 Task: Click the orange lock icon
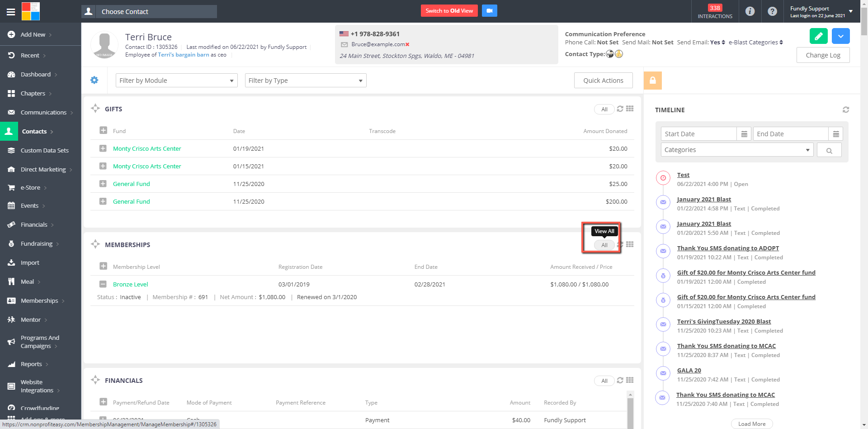(x=653, y=80)
